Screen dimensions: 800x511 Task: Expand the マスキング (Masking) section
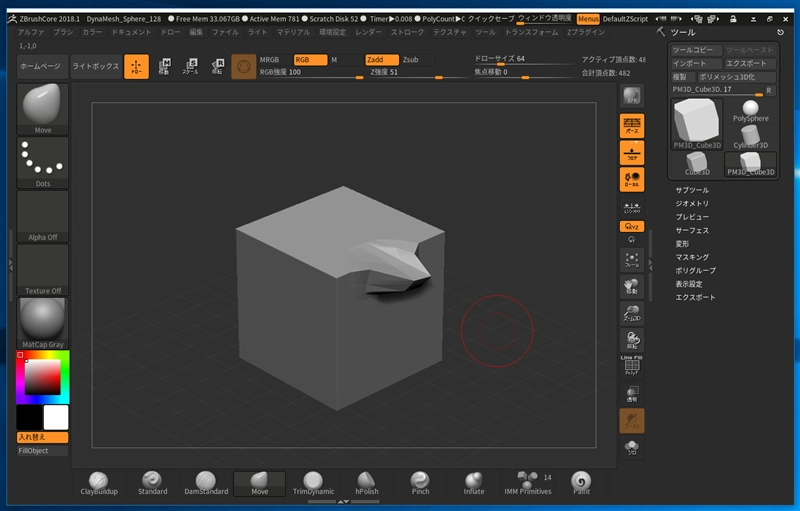pos(692,257)
